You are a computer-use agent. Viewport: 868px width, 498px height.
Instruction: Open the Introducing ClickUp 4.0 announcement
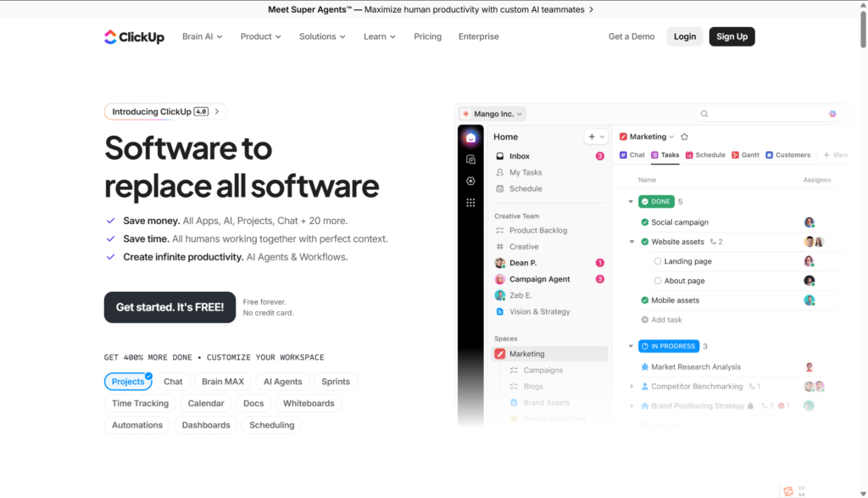tap(165, 111)
